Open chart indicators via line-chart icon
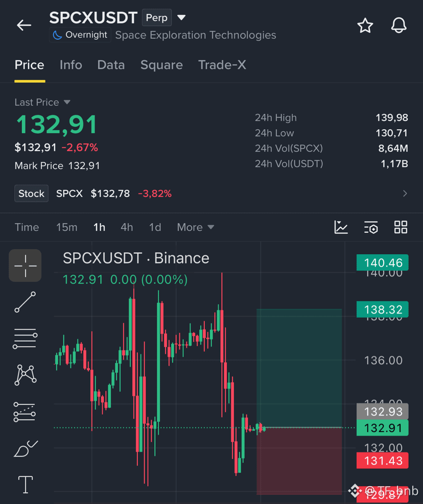This screenshot has width=423, height=504. pos(341,227)
